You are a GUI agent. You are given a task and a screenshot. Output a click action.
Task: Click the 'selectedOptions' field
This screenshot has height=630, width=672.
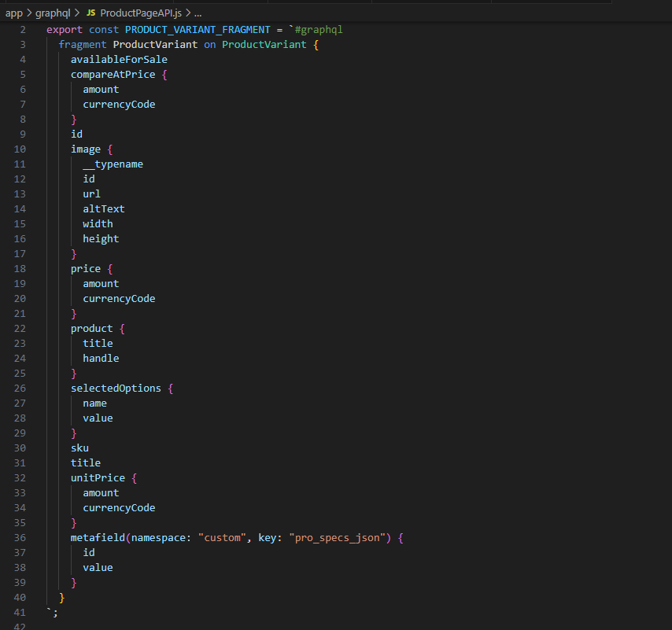point(116,389)
